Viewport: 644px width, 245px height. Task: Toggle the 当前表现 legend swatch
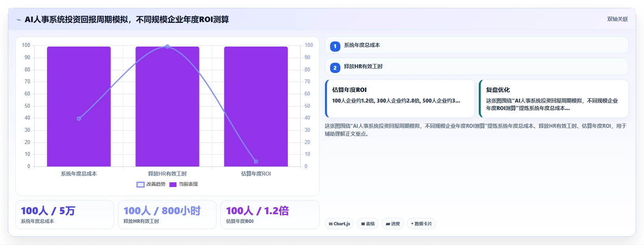[173, 184]
